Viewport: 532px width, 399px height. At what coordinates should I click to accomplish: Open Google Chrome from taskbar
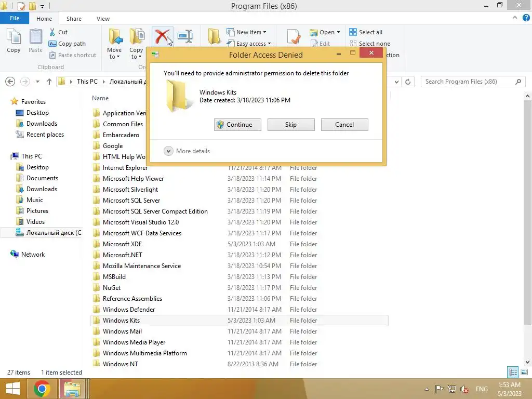(x=42, y=389)
